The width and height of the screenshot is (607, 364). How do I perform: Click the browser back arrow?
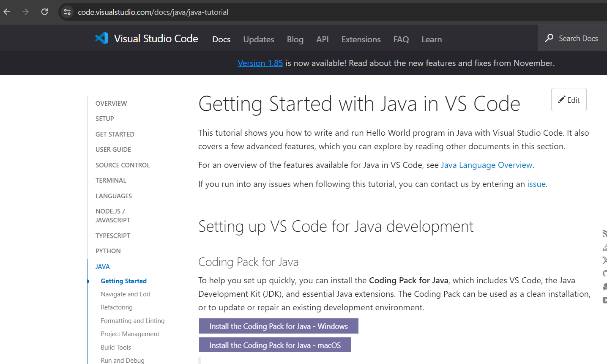(x=7, y=12)
